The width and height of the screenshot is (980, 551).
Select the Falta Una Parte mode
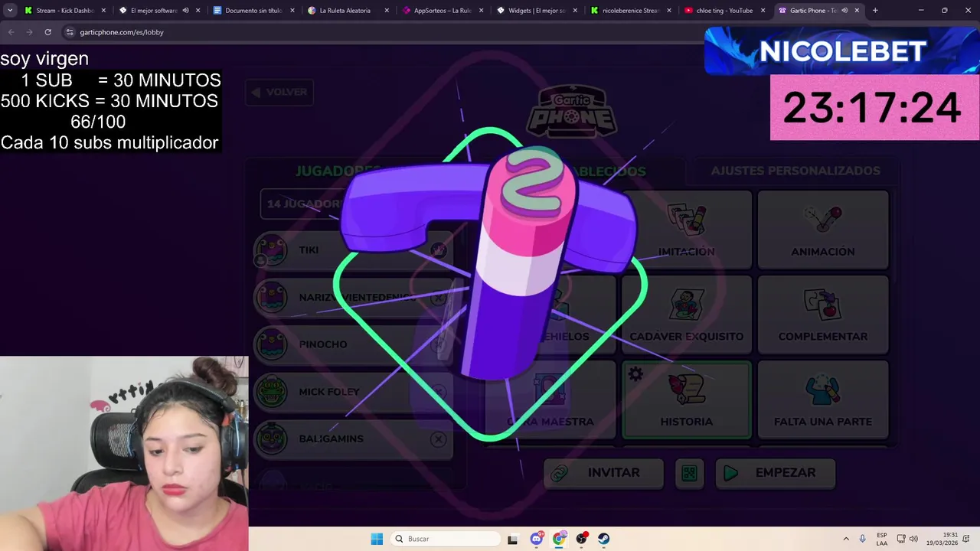(x=823, y=399)
